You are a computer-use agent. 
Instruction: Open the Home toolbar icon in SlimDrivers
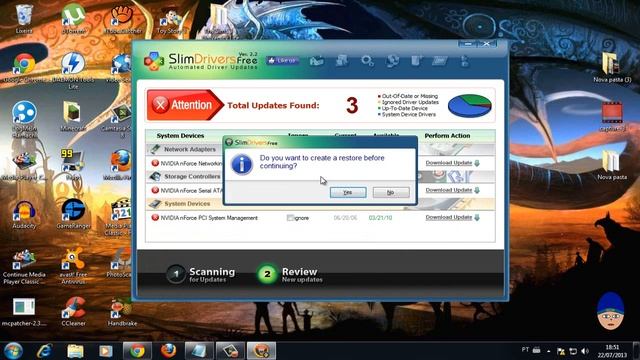point(317,61)
